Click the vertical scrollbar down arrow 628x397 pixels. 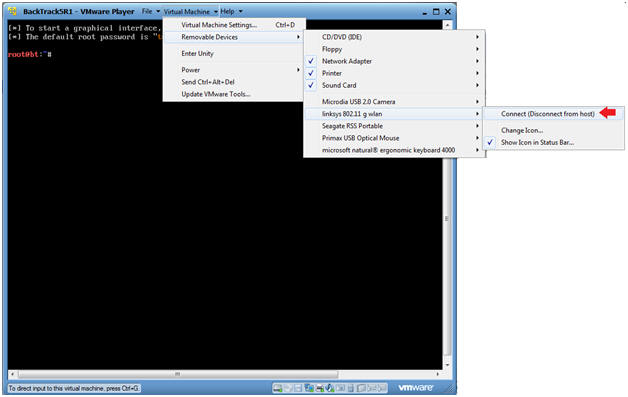(x=447, y=365)
